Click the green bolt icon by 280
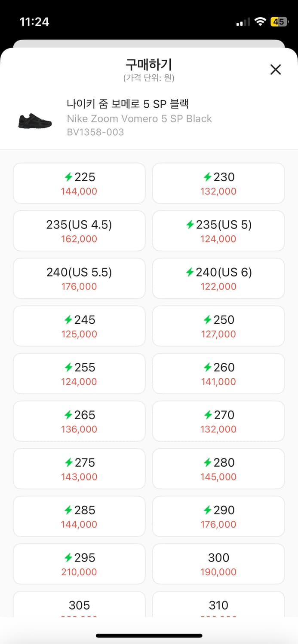 [207, 463]
